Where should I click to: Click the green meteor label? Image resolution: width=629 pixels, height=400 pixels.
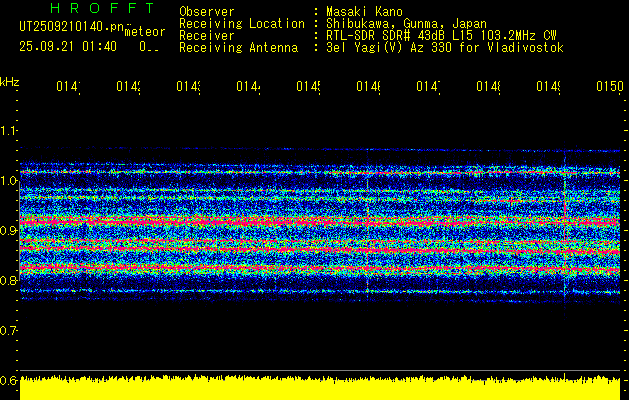(142, 33)
